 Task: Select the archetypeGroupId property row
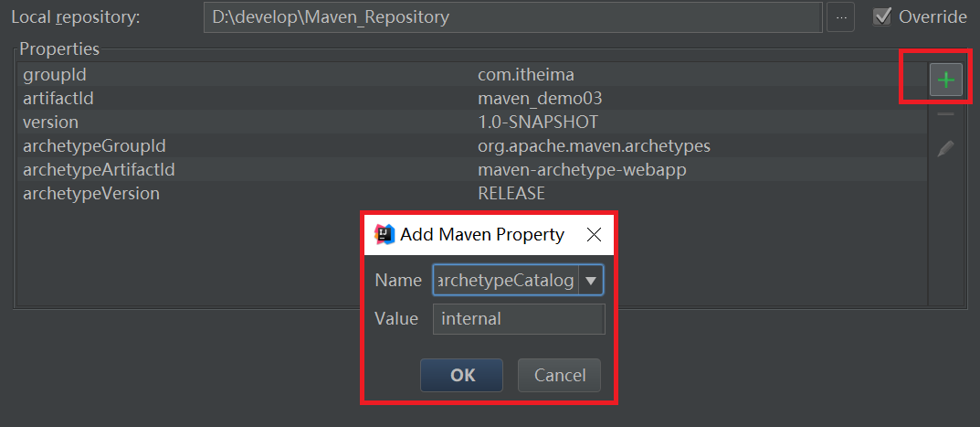[x=472, y=146]
